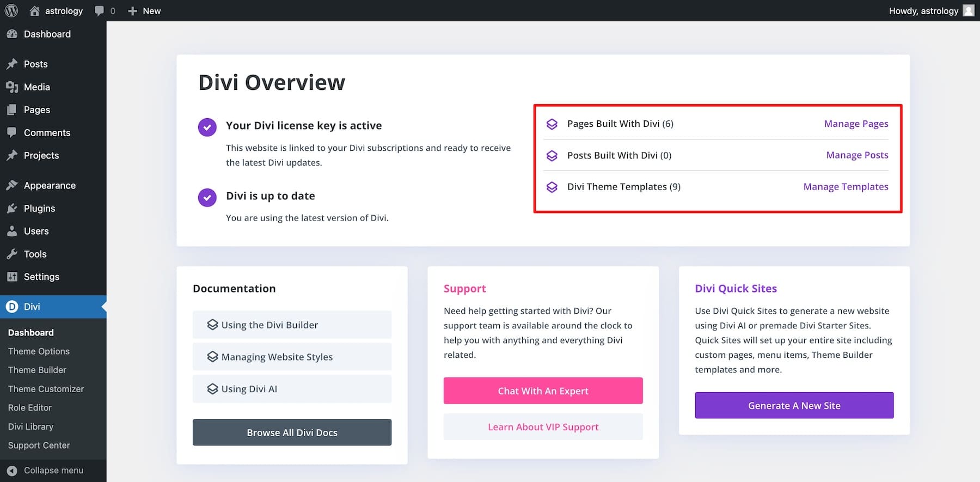Click the Comments icon in sidebar
The height and width of the screenshot is (482, 980).
(12, 132)
